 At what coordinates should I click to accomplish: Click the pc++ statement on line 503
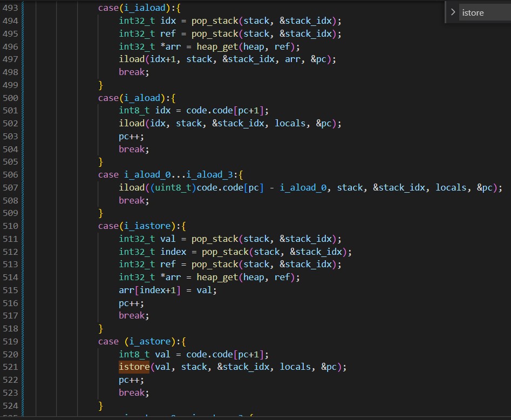click(129, 137)
